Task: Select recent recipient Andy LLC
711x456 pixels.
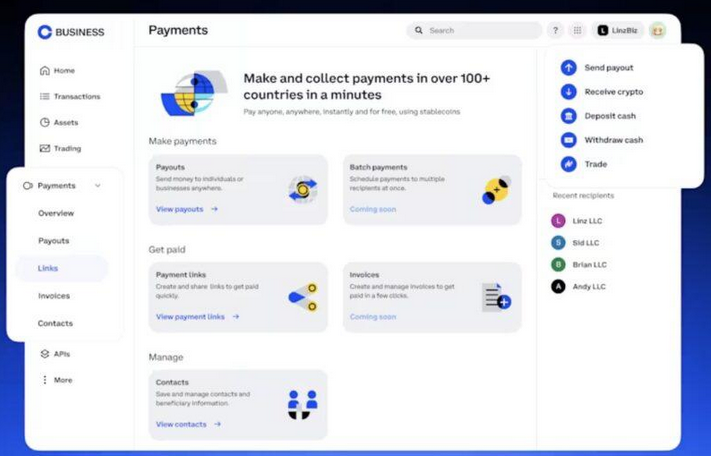Action: click(x=579, y=286)
